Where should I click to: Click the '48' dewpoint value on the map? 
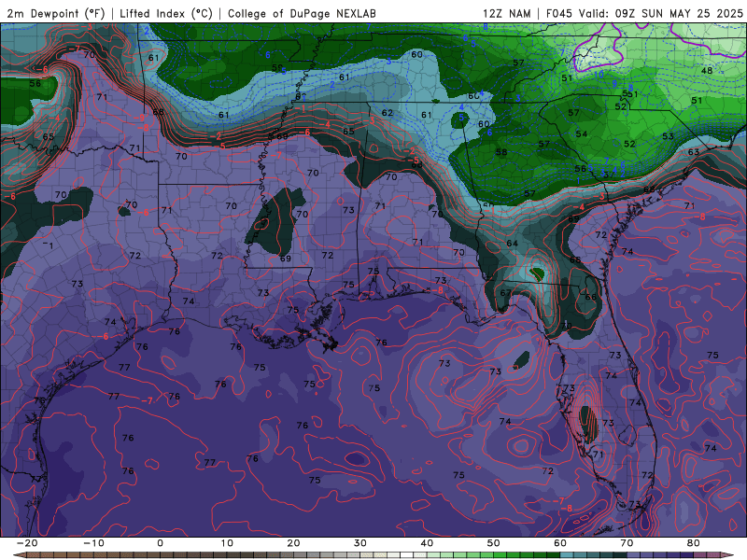[x=707, y=71]
